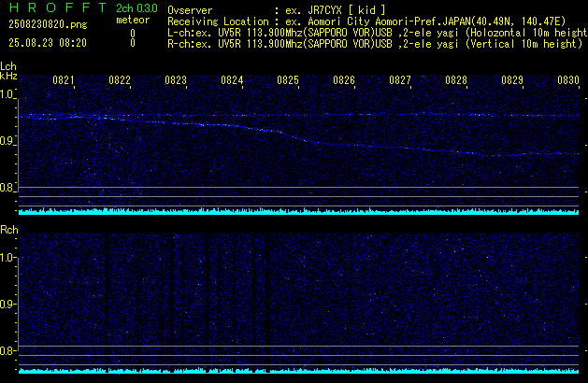Screen dimensions: 588x383
Task: Select the 0828 time marker
Action: 456,80
